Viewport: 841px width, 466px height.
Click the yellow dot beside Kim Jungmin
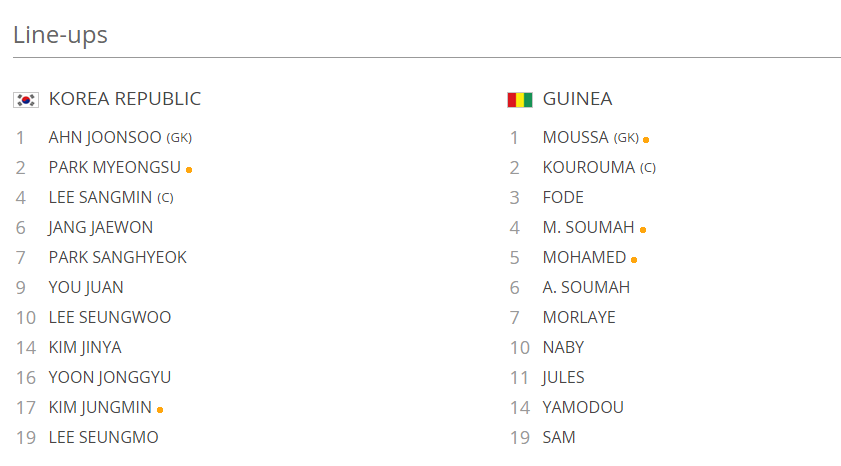point(160,409)
